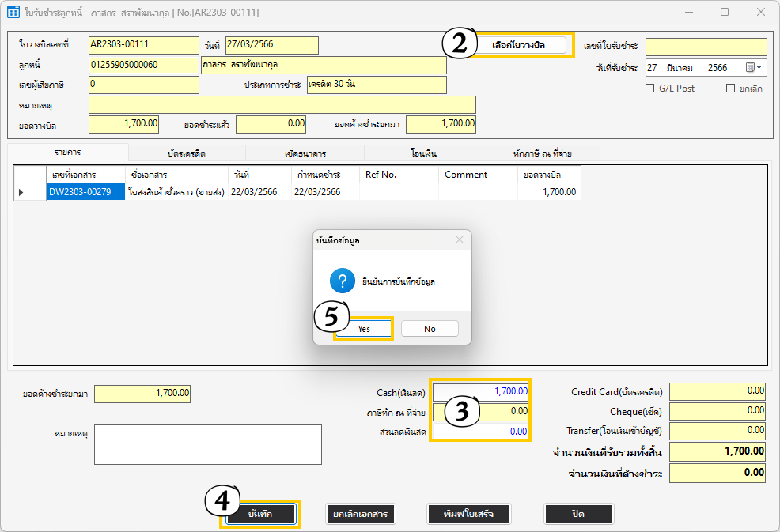This screenshot has width=780, height=532.
Task: Toggle the ยกเลิก checkbox
Action: pyautogui.click(x=730, y=89)
